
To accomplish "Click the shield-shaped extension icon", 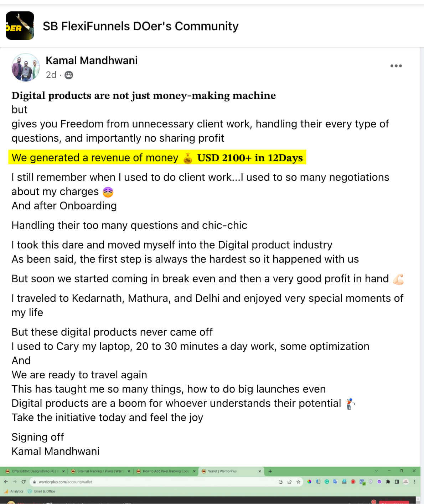I will click(370, 482).
